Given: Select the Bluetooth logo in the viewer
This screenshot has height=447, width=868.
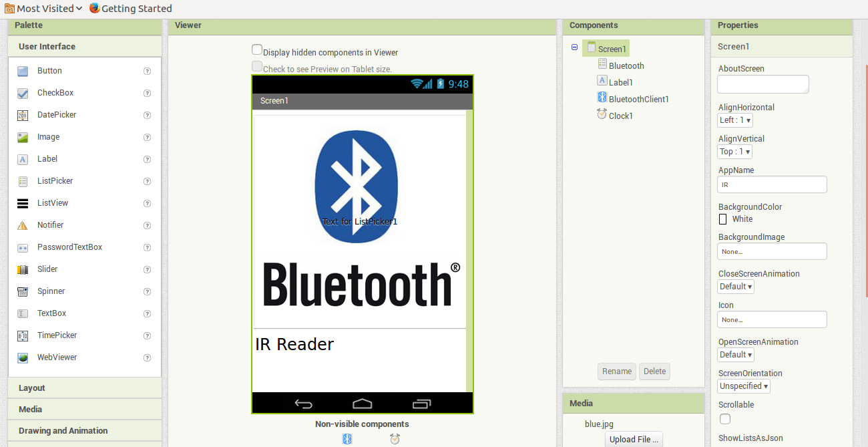Looking at the screenshot, I should (x=359, y=221).
